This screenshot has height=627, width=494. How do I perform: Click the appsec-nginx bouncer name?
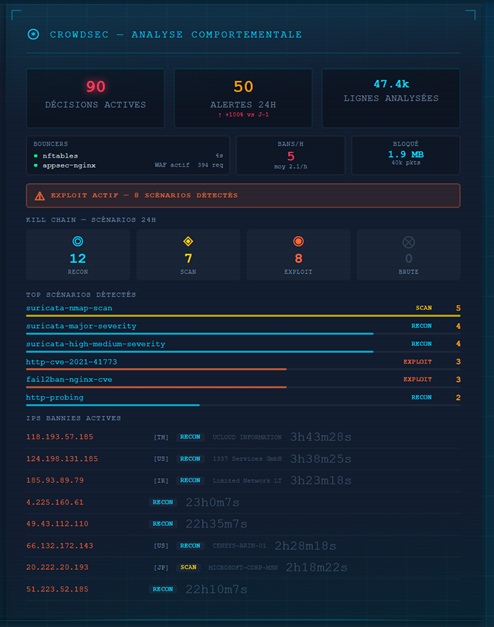[x=69, y=166]
